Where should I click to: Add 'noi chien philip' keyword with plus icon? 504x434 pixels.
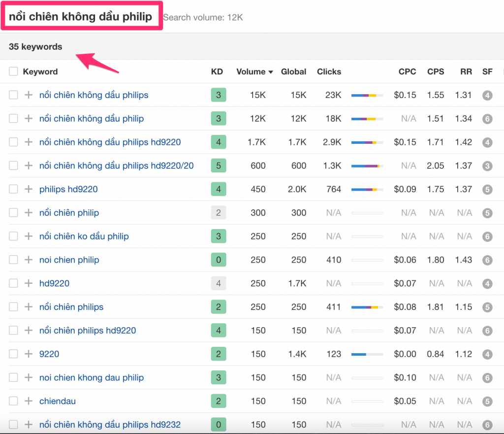(x=29, y=260)
